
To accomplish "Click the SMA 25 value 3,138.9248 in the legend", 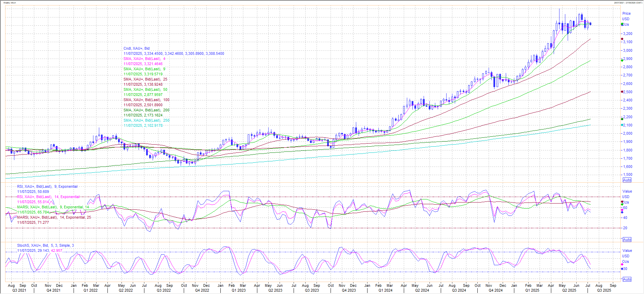I will (x=153, y=84).
